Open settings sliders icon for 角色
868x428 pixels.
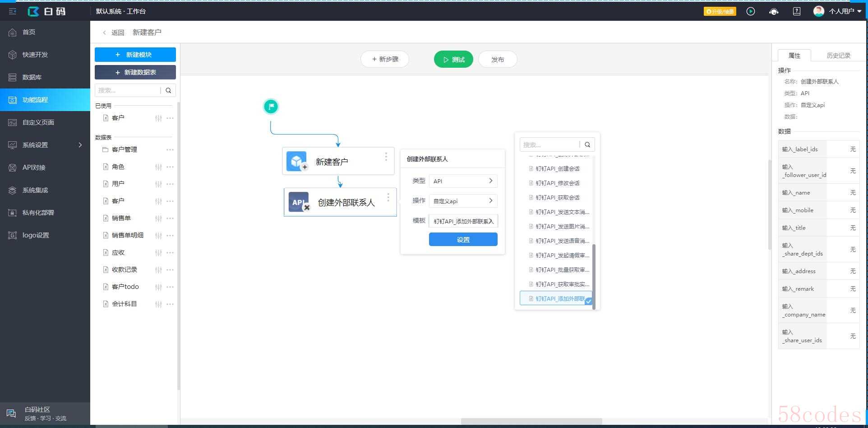point(158,167)
